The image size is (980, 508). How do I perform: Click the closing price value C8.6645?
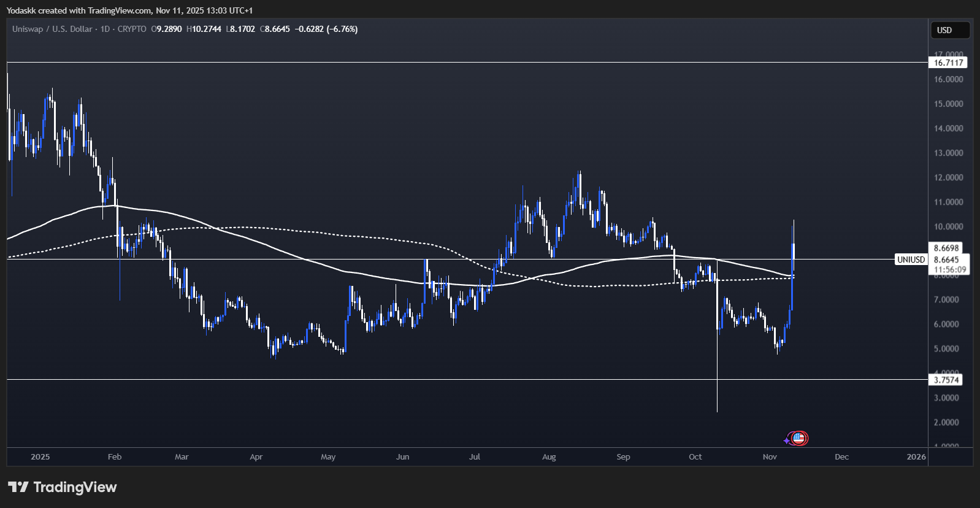point(275,29)
